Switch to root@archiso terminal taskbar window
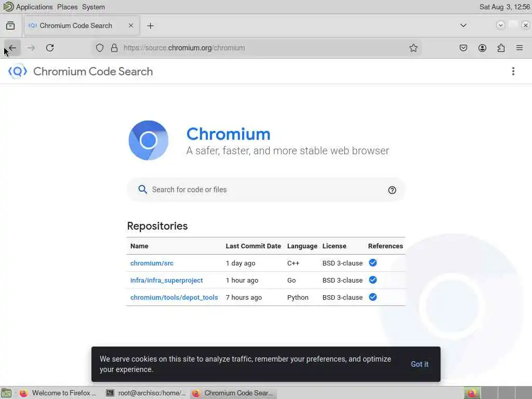This screenshot has width=532, height=399. point(146,393)
